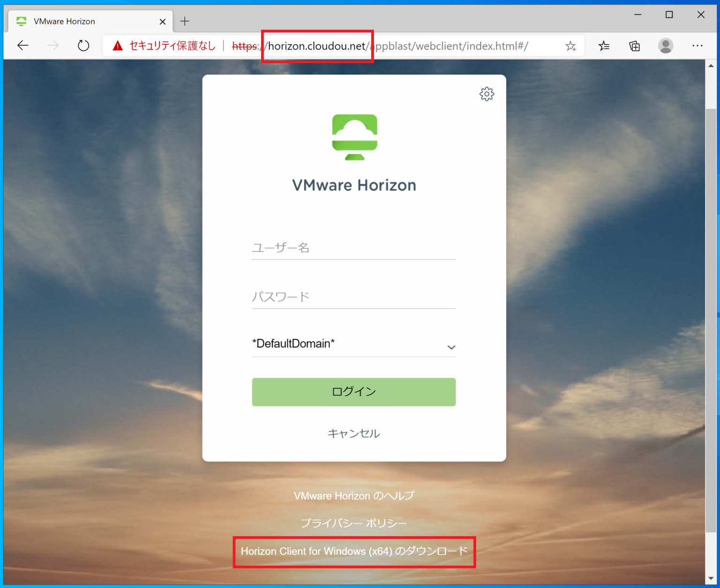This screenshot has height=588, width=720.
Task: Click the browser forward arrow
Action: pos(53,45)
